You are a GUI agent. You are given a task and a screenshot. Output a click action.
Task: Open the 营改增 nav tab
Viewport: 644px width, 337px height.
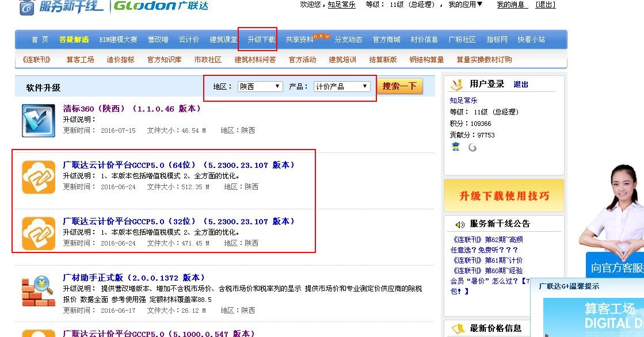coord(158,40)
